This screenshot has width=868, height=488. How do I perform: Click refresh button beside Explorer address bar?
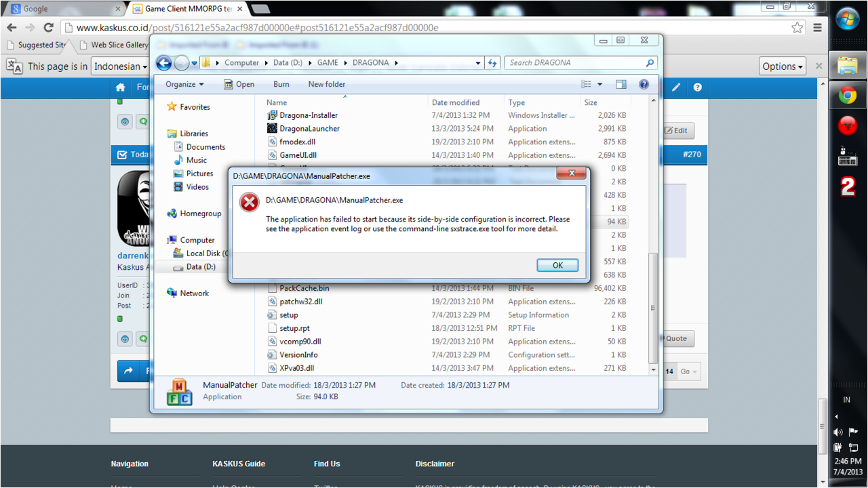point(493,62)
